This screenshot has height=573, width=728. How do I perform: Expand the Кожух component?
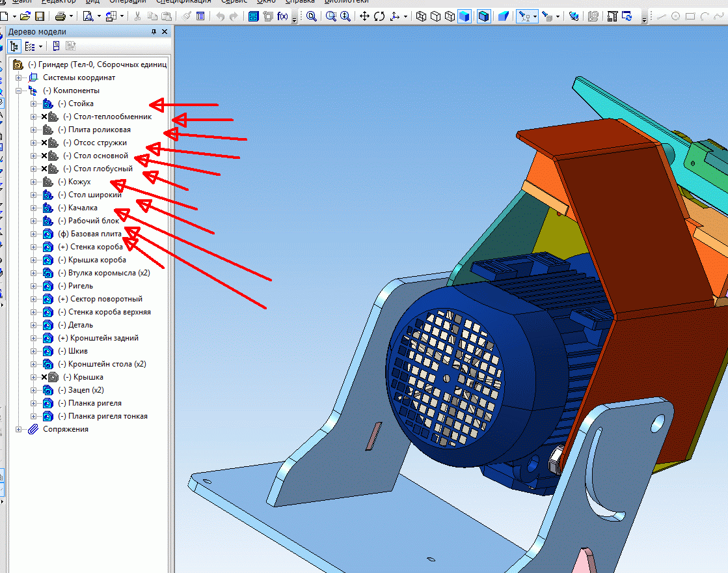click(x=33, y=182)
